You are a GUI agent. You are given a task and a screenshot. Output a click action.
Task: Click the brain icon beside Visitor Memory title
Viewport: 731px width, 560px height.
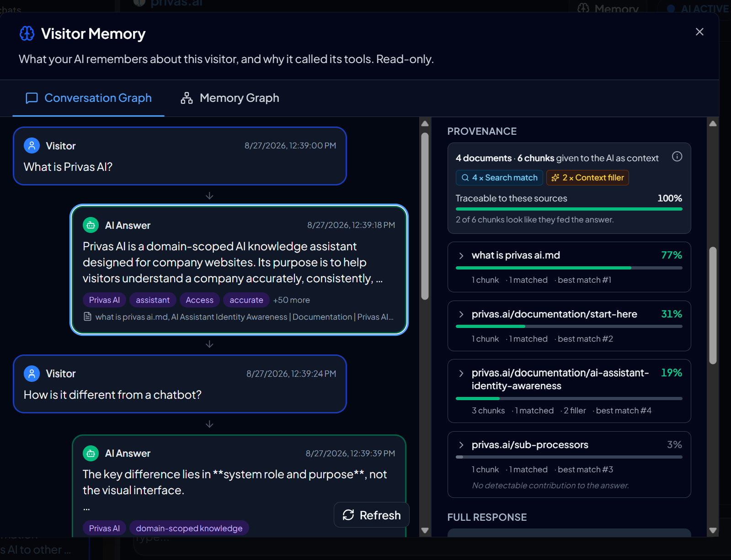27,33
